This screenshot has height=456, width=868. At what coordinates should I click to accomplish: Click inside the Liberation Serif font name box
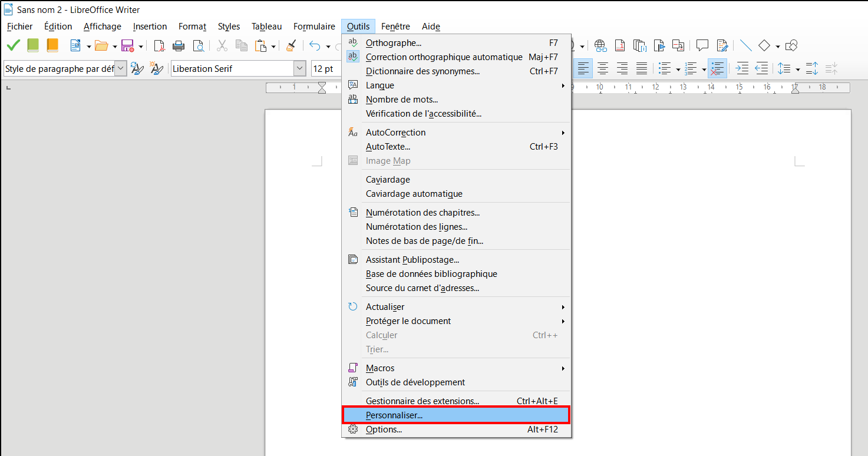232,69
